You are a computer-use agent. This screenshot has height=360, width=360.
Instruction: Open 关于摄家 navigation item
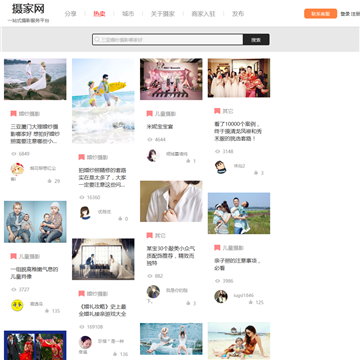(x=163, y=14)
